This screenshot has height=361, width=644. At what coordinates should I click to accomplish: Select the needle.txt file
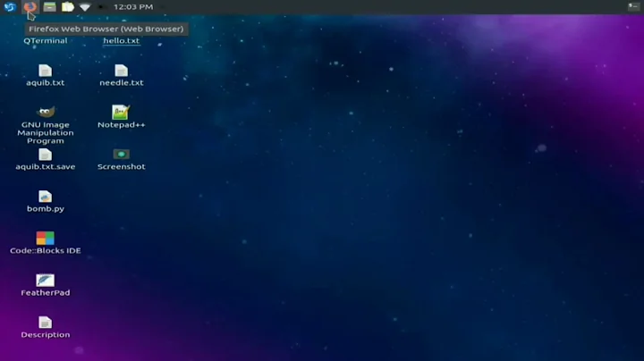(121, 71)
